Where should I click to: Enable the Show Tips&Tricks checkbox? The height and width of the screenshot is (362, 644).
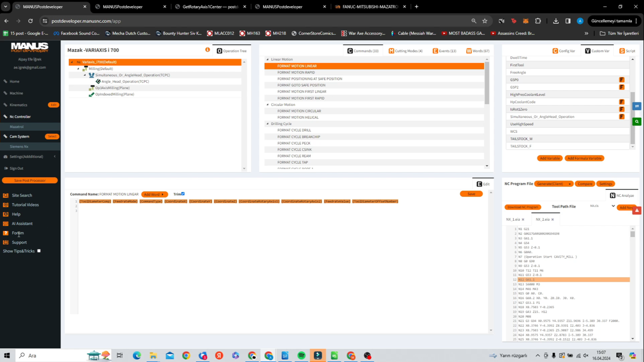pyautogui.click(x=39, y=251)
